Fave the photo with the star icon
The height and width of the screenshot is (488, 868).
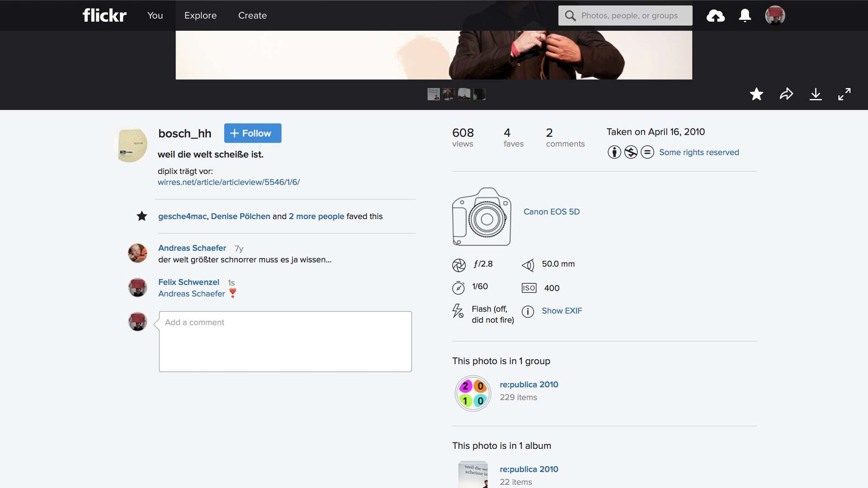coord(756,94)
